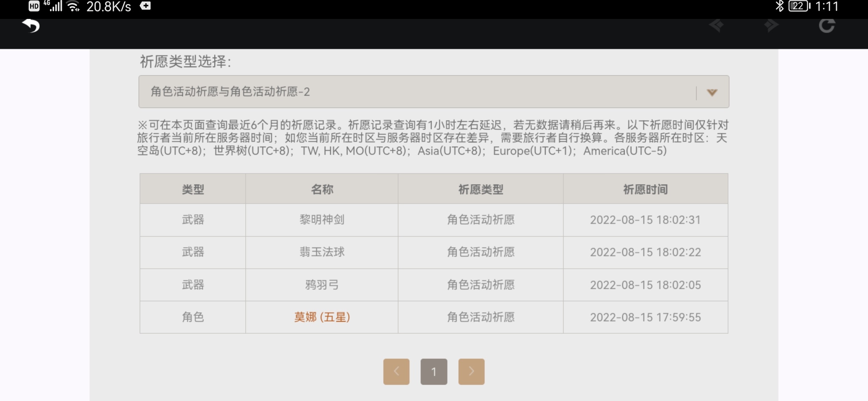Click 武器 cell in 黎明神剑 row

(x=193, y=220)
